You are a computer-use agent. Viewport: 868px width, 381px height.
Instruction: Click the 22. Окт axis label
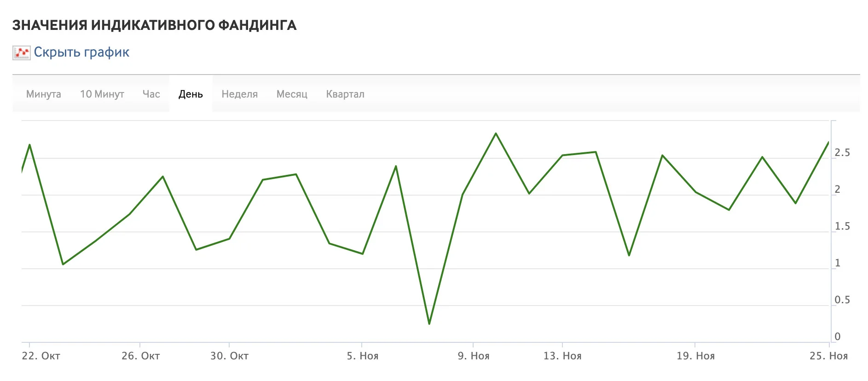click(41, 356)
